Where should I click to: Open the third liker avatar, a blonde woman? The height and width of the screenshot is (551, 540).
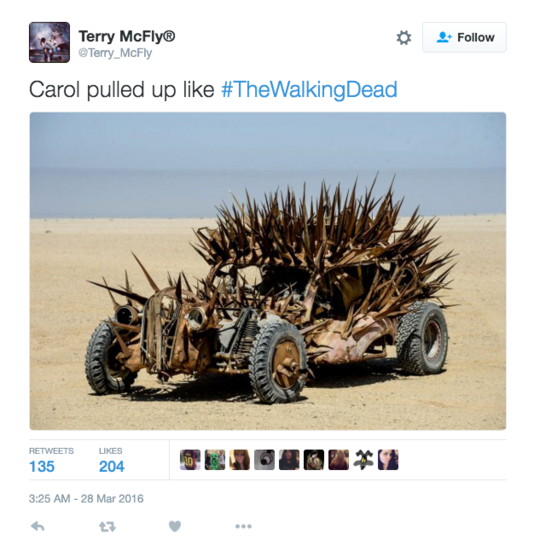click(x=240, y=460)
